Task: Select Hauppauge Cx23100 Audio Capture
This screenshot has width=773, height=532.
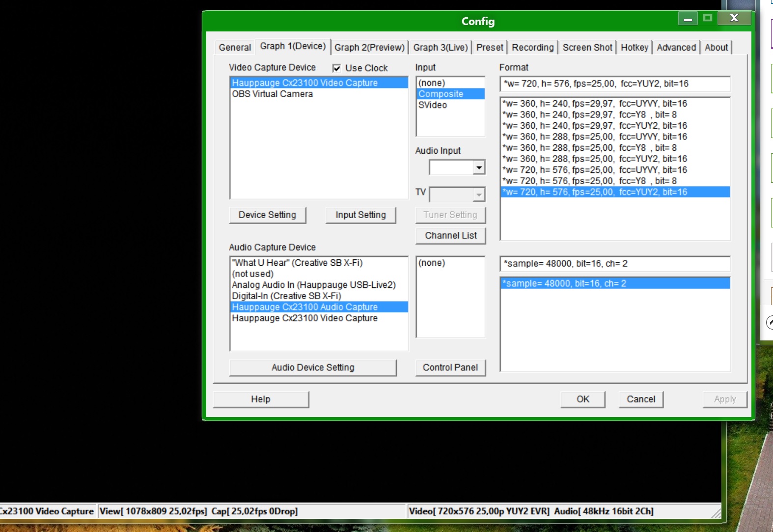Action: pyautogui.click(x=319, y=307)
